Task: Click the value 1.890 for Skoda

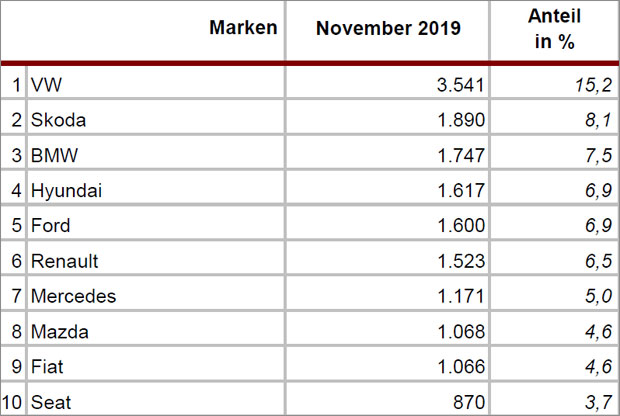Action: coord(461,120)
